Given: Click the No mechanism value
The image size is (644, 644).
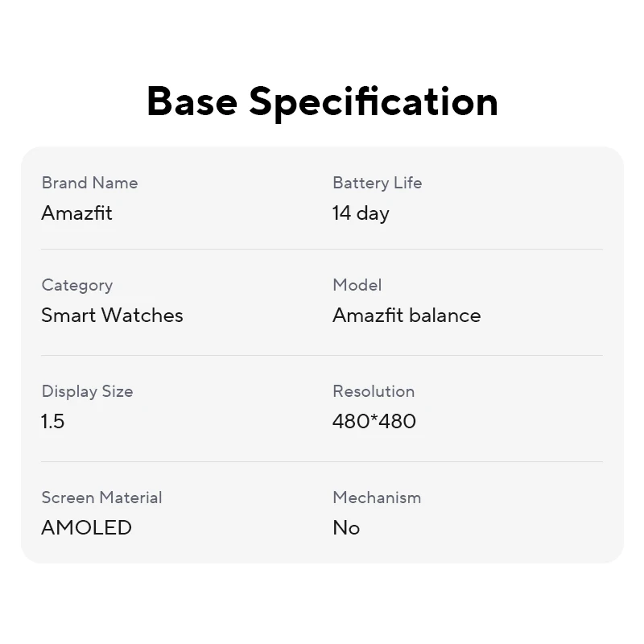Looking at the screenshot, I should pos(346,528).
